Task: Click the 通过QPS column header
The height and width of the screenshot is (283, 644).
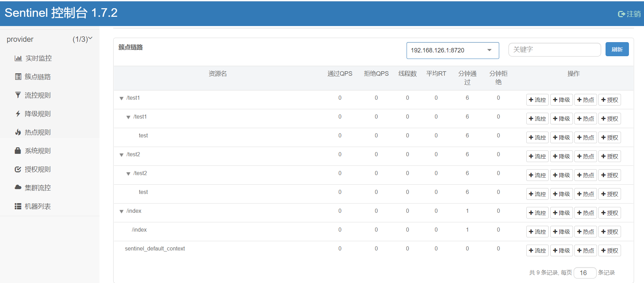Action: (340, 74)
